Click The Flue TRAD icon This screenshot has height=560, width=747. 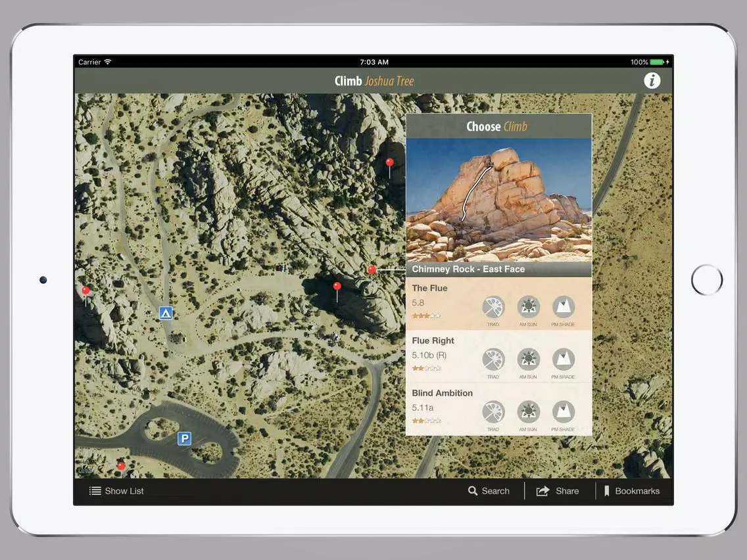493,307
